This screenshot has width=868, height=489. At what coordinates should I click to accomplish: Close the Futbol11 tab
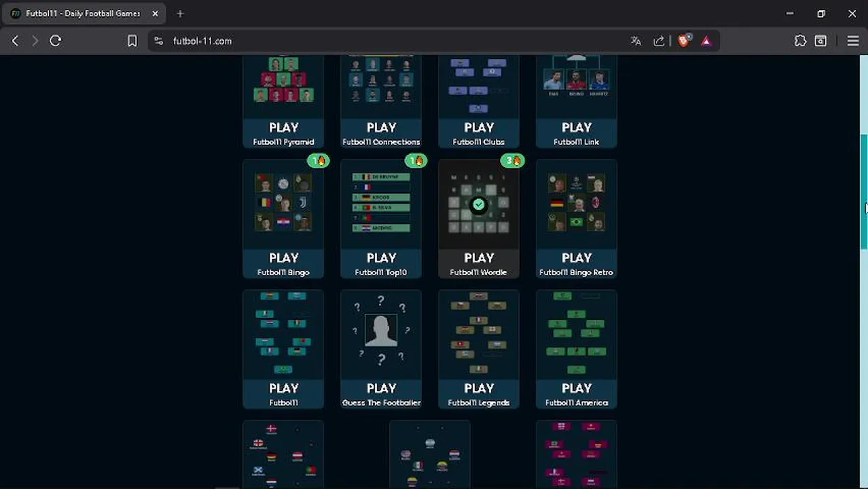[156, 14]
